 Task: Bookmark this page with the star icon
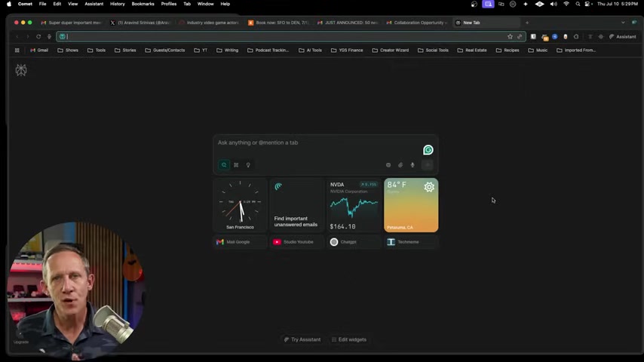pos(510,36)
